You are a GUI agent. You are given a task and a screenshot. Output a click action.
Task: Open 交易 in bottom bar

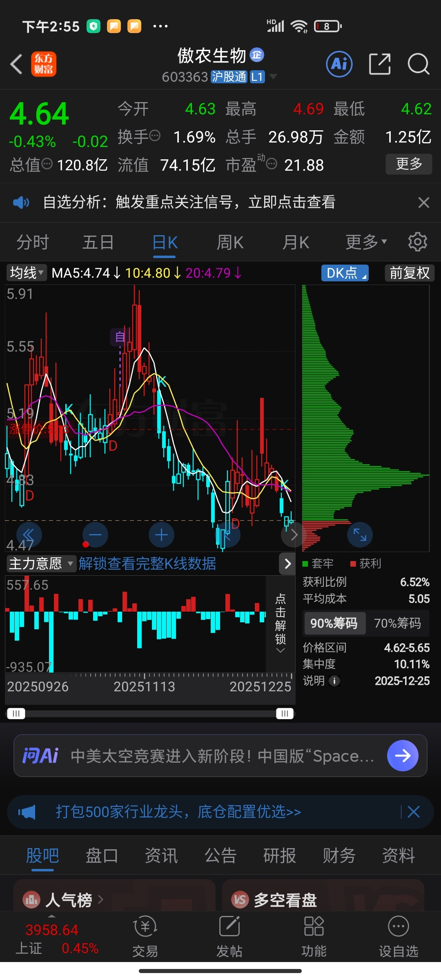tap(145, 936)
